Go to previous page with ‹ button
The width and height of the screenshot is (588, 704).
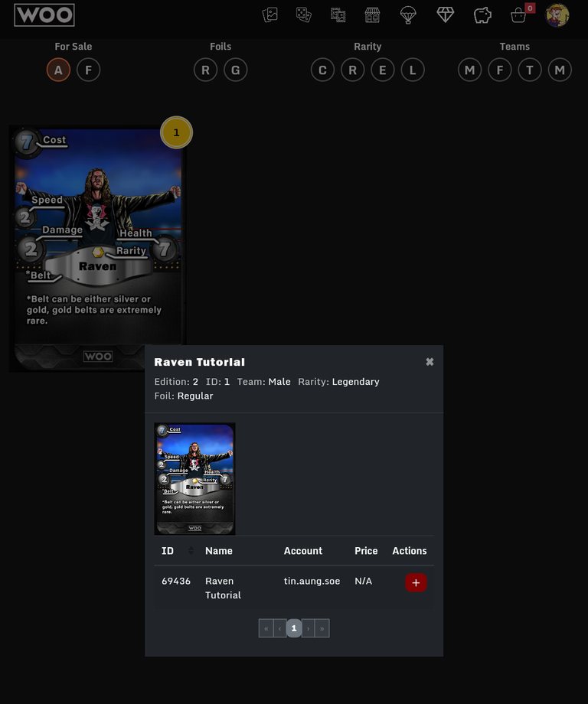(x=280, y=628)
